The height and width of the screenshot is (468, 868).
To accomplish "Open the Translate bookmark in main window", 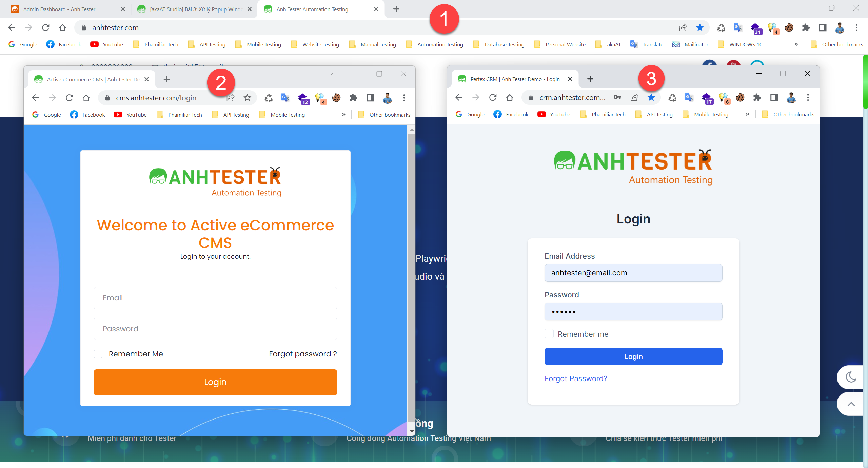I will 647,44.
